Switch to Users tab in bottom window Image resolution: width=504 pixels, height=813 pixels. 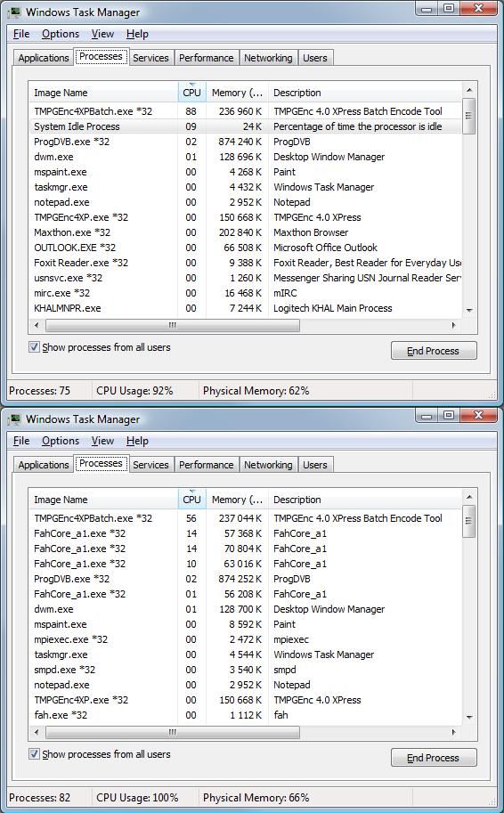pos(315,465)
